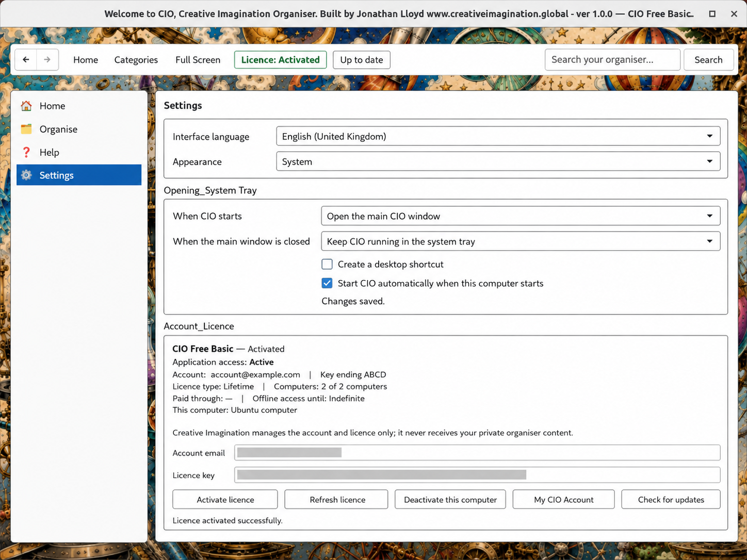Image resolution: width=747 pixels, height=560 pixels.
Task: Click the Licence key input field
Action: point(477,475)
